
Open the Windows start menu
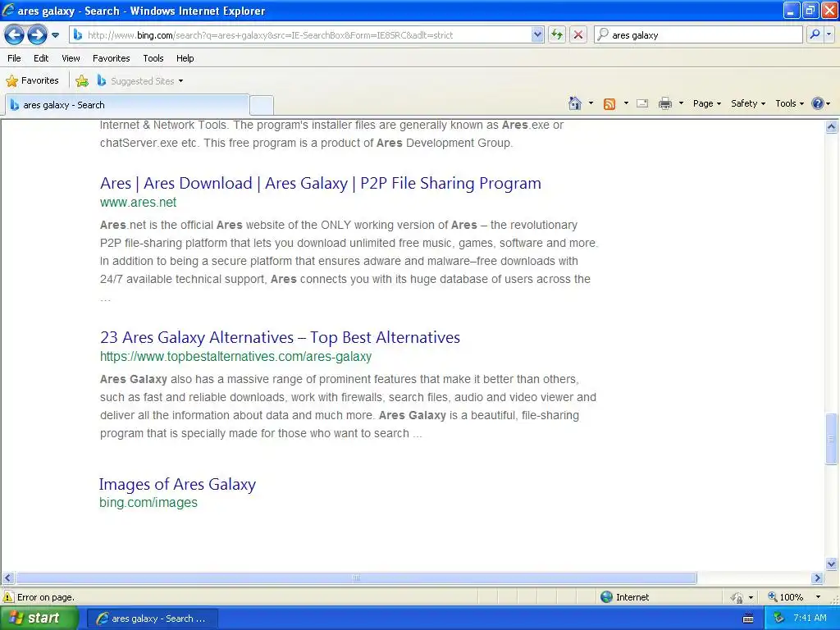coord(39,619)
